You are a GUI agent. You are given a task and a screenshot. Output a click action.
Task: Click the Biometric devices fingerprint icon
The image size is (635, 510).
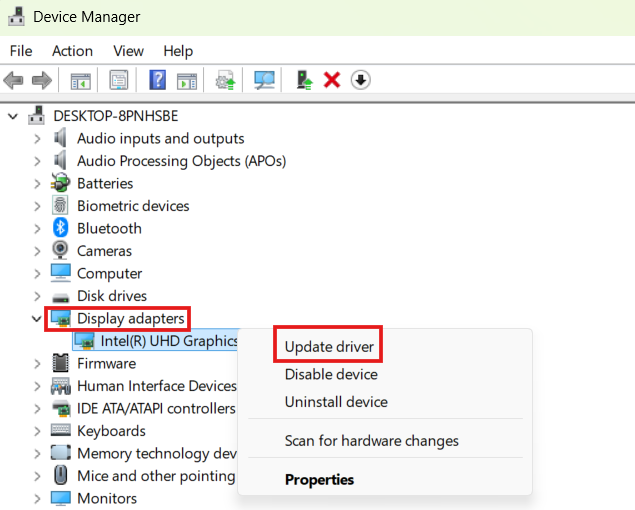point(60,206)
